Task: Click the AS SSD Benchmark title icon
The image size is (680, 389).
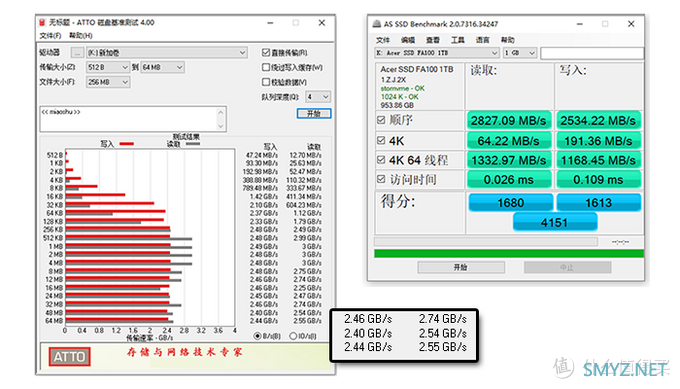Action: [x=377, y=24]
